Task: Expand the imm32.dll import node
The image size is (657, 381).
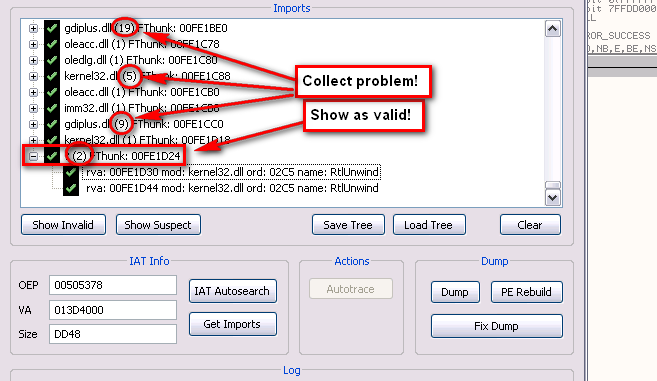Action: point(33,108)
